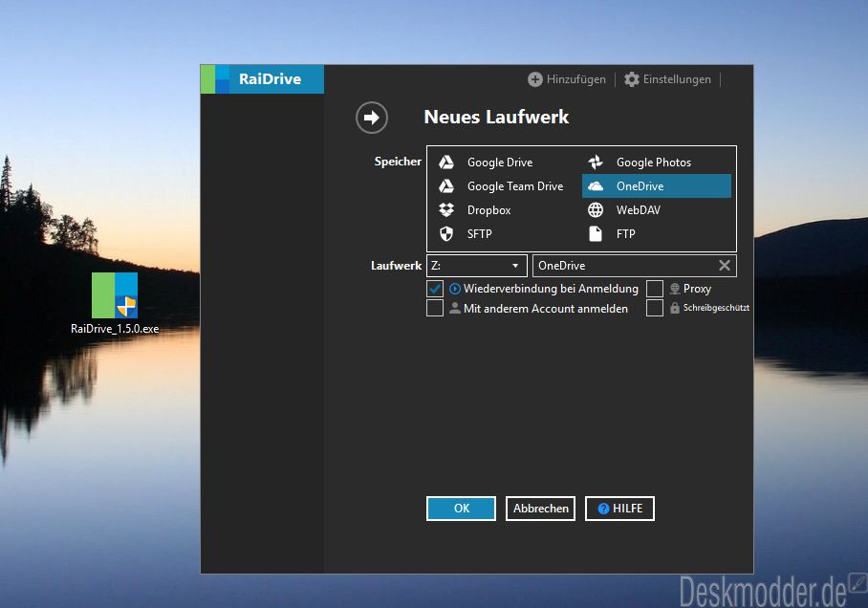Click the round arrow icon beside Neues Laufwerk

point(372,118)
